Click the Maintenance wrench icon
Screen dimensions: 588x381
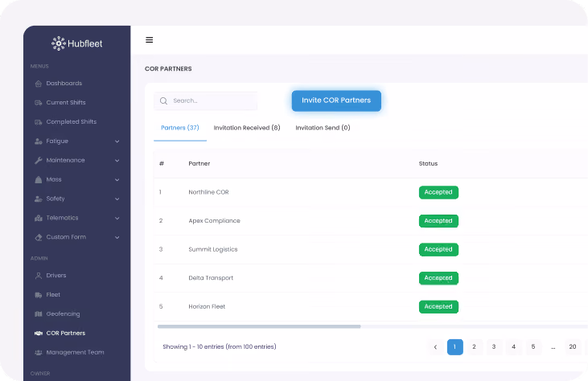coord(39,160)
